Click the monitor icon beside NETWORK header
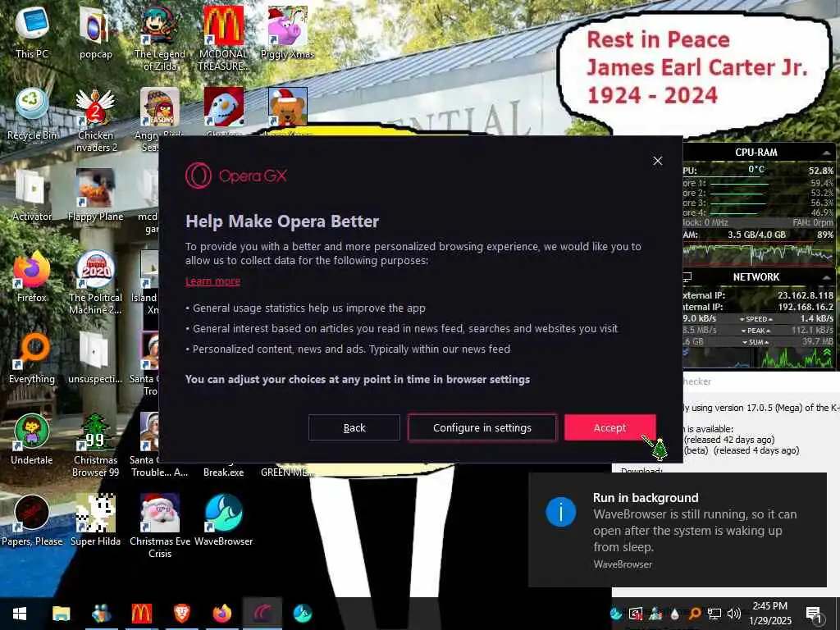 pyautogui.click(x=687, y=277)
